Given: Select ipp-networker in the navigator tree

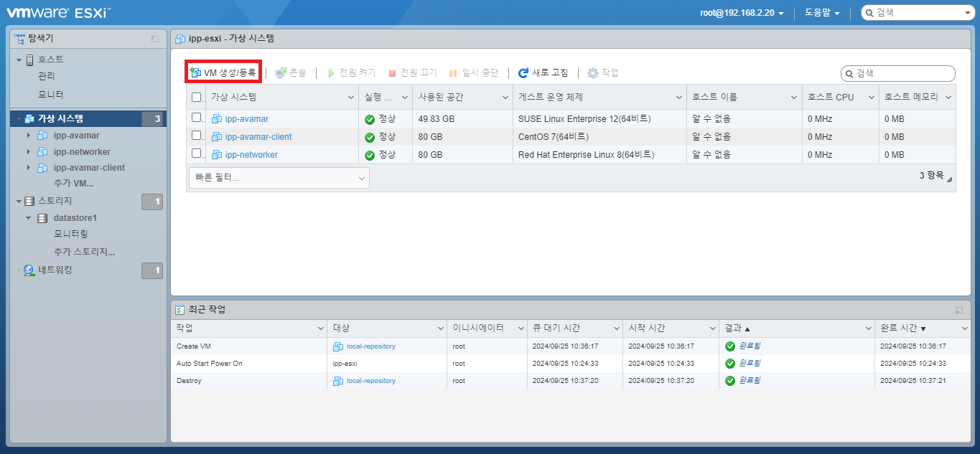Looking at the screenshot, I should click(x=82, y=151).
